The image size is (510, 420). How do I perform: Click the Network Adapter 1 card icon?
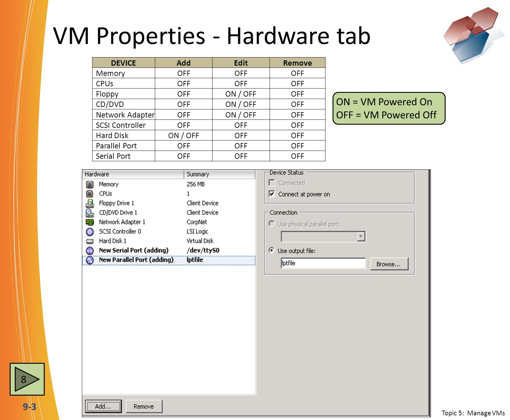tap(90, 222)
